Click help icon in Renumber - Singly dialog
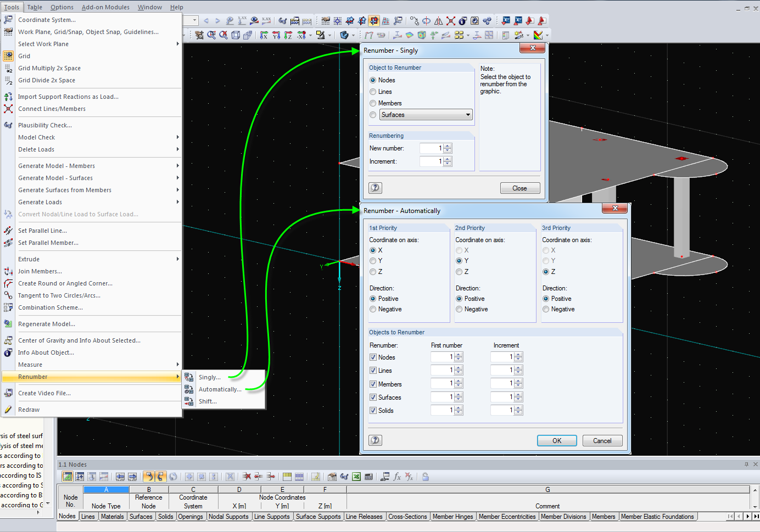Screen dimensions: 760x532 [375, 188]
